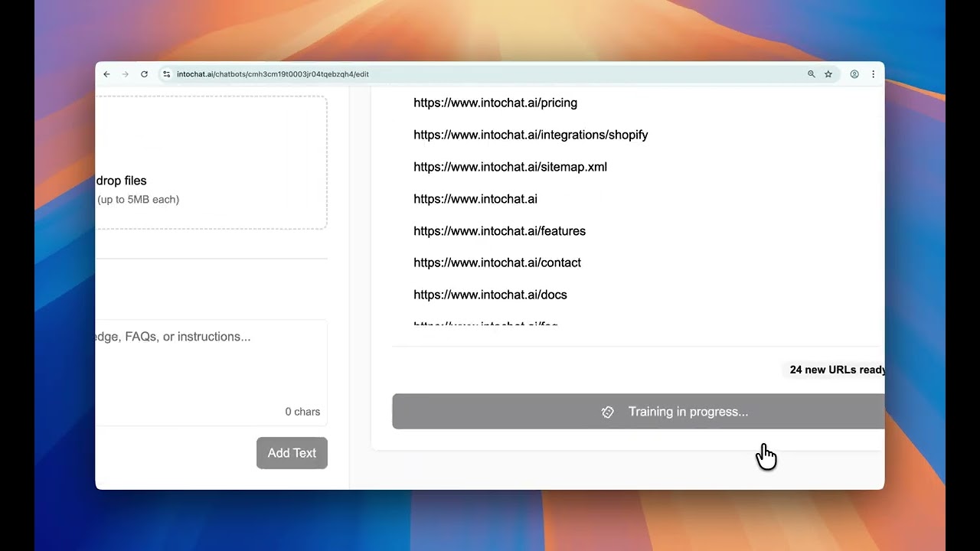Focus the knowledge, FAQs, or instructions text area
Image resolution: width=980 pixels, height=551 pixels.
(x=211, y=372)
